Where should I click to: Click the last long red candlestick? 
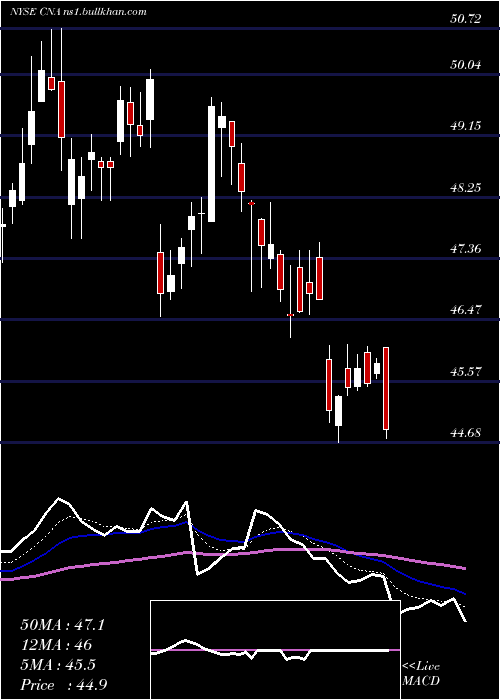[x=387, y=388]
